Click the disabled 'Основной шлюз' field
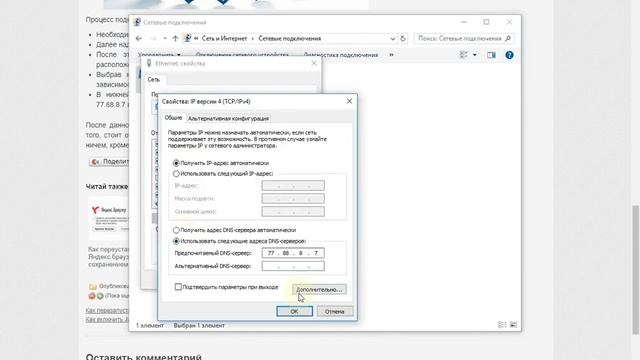The image size is (640, 360). [x=293, y=211]
